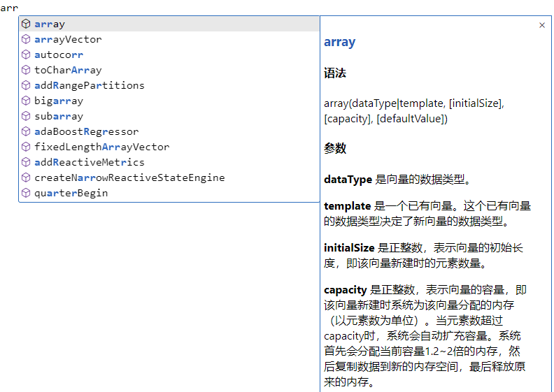Close the array documentation panel
Screen dimensions: 554x392
tap(542, 25)
